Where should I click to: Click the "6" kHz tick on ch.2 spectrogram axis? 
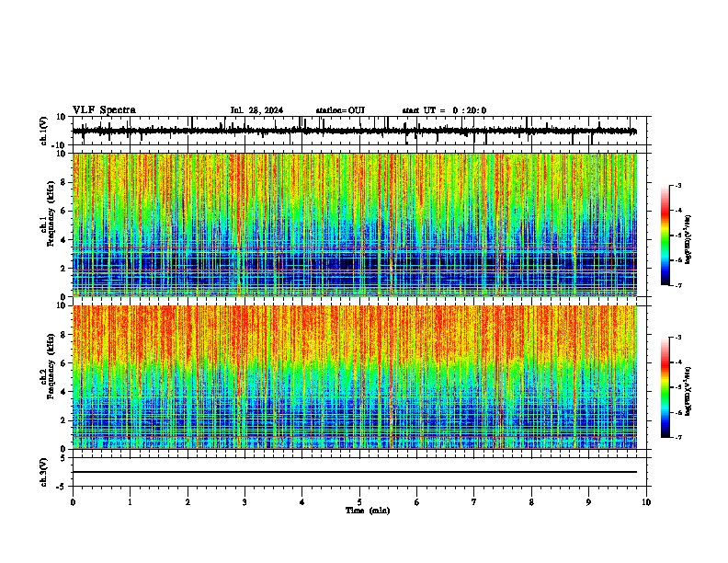(64, 363)
